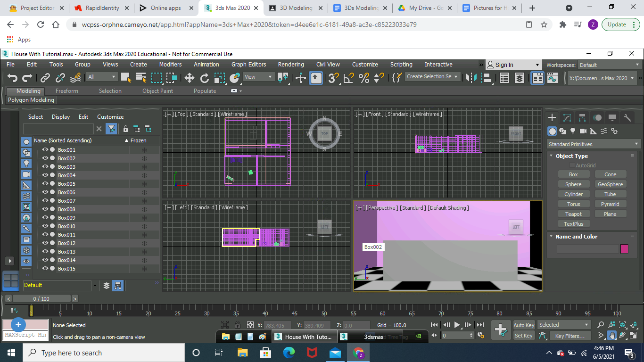Open the Rendering menu
The height and width of the screenshot is (362, 644).
tap(291, 65)
